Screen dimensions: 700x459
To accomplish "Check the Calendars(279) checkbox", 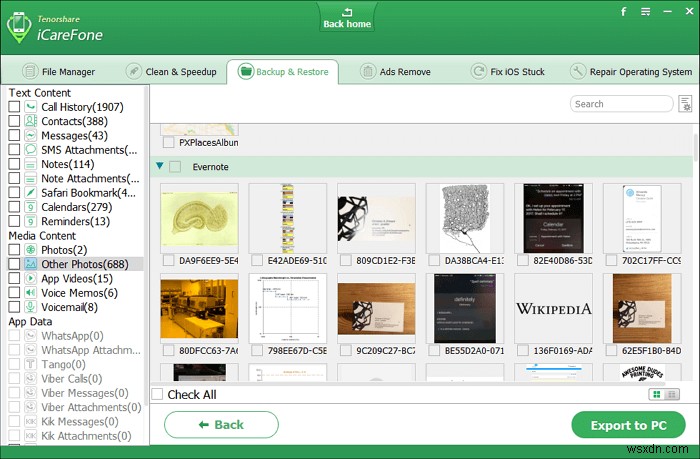I will coord(14,207).
